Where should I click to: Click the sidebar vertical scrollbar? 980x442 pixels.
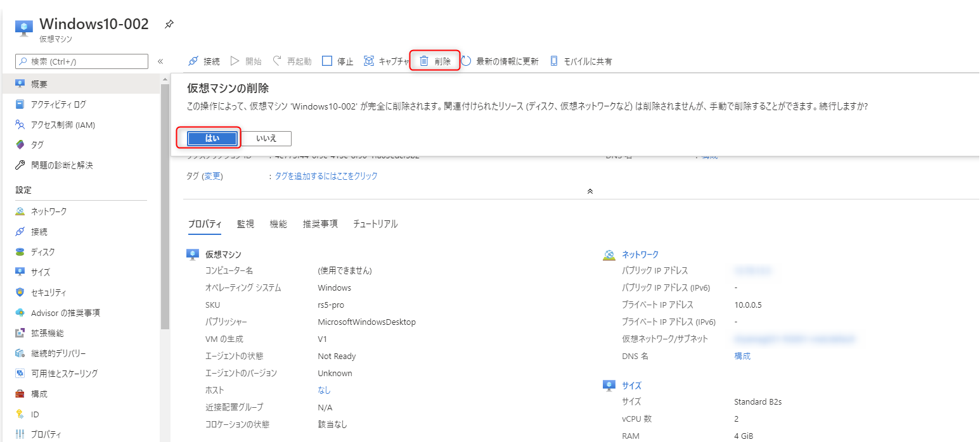pyautogui.click(x=165, y=206)
